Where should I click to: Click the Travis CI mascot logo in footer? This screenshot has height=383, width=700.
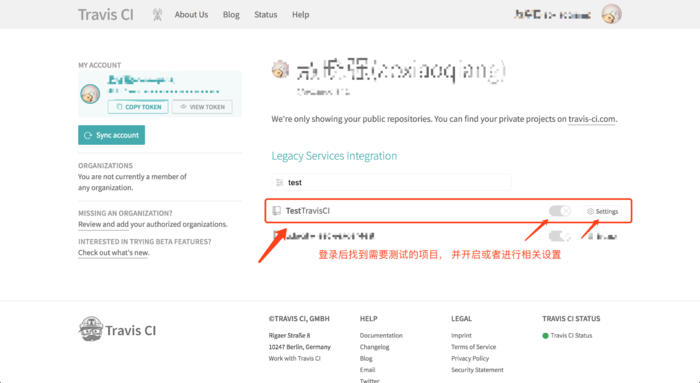point(91,329)
